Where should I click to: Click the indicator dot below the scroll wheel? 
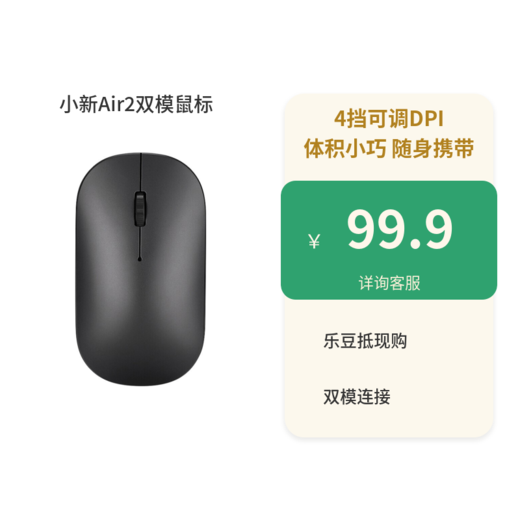[x=140, y=259]
